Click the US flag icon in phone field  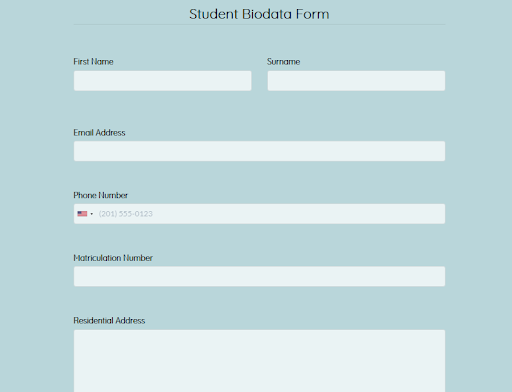pyautogui.click(x=82, y=214)
